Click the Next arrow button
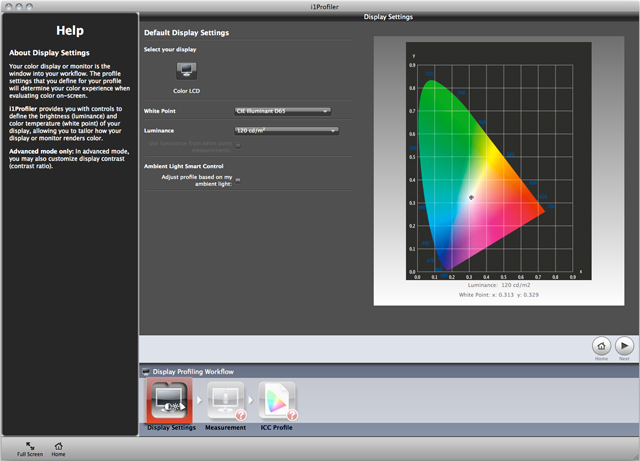The image size is (640, 461). [x=624, y=346]
